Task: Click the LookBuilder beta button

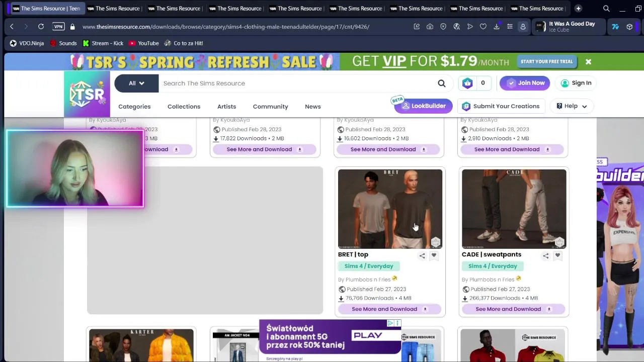Action: coord(423,106)
